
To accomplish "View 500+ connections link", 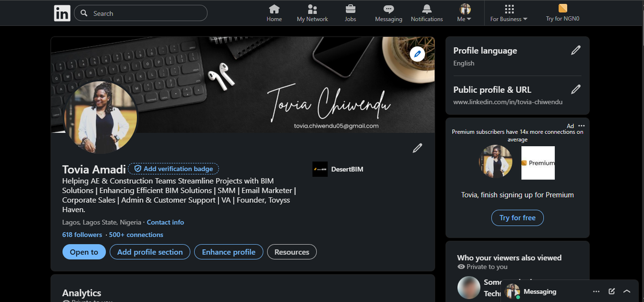I will [x=136, y=235].
